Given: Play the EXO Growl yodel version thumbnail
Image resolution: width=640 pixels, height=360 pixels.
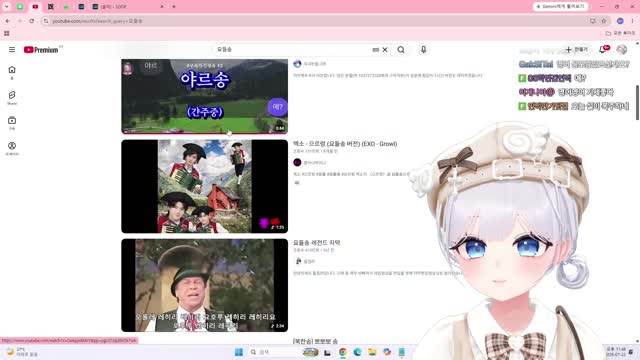Looking at the screenshot, I should click(204, 186).
